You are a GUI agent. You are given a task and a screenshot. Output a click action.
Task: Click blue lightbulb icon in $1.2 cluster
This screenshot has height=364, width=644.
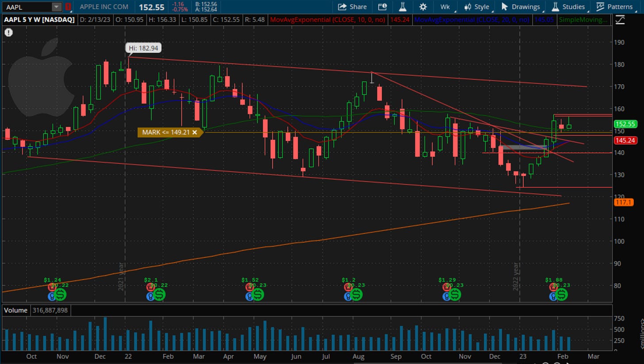[348, 297]
